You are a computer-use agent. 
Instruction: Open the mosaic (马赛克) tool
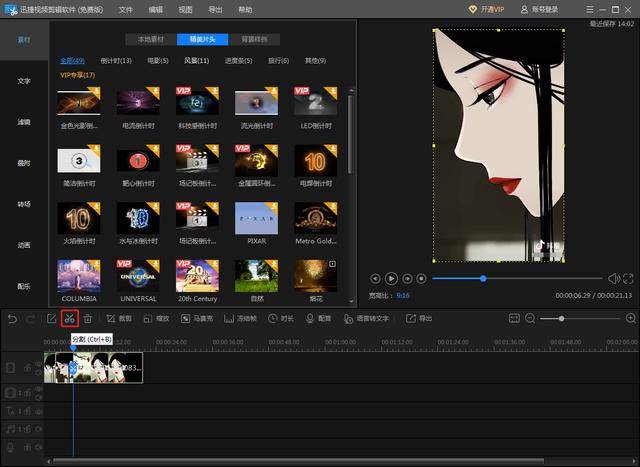(195, 318)
